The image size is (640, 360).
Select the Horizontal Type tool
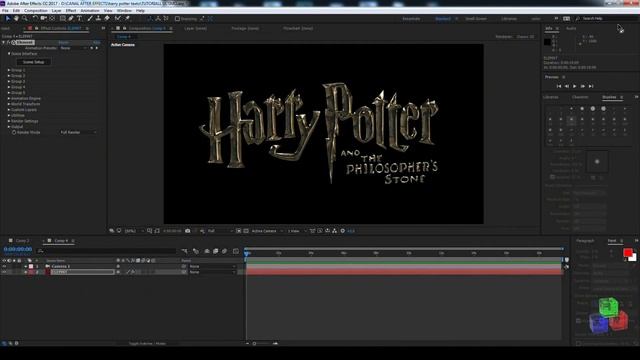(80, 18)
